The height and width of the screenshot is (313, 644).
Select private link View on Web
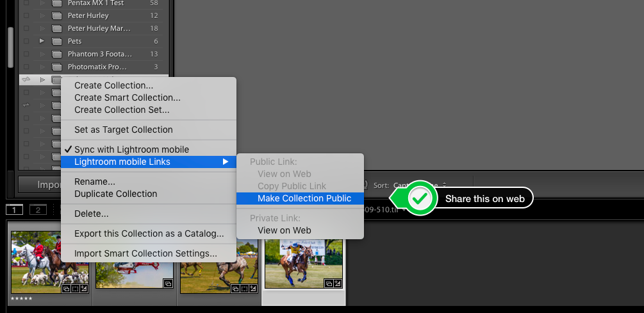tap(284, 230)
